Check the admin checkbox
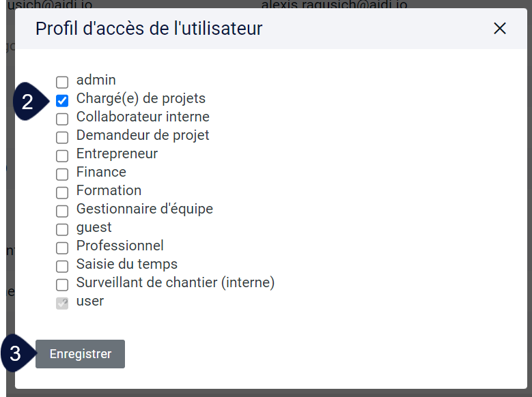The image size is (532, 397). [x=62, y=82]
